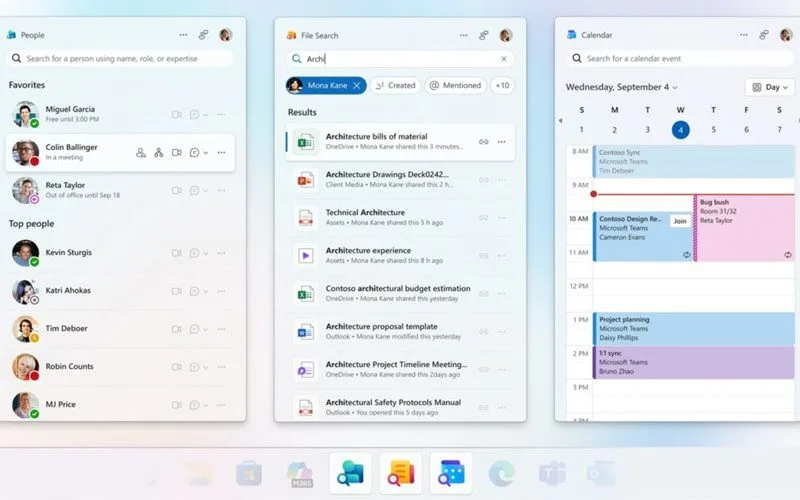Open org chart icon for Colin Ballinger
Viewport: 800px width, 500px height.
coord(159,153)
